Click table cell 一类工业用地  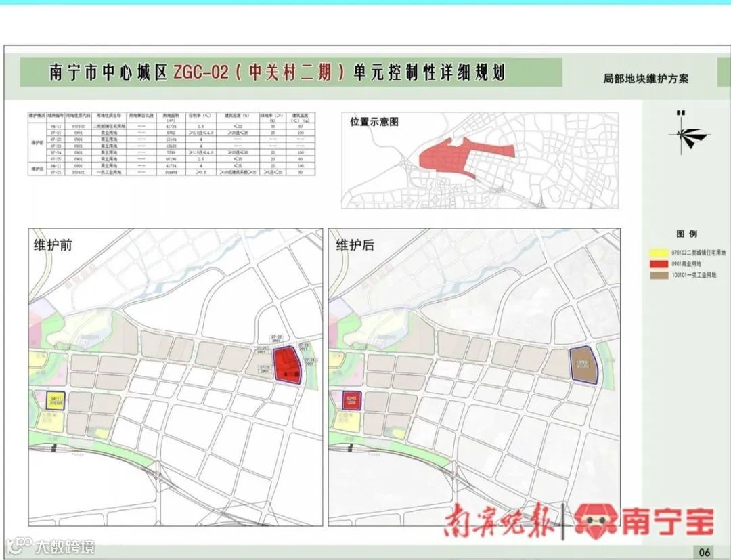click(109, 172)
